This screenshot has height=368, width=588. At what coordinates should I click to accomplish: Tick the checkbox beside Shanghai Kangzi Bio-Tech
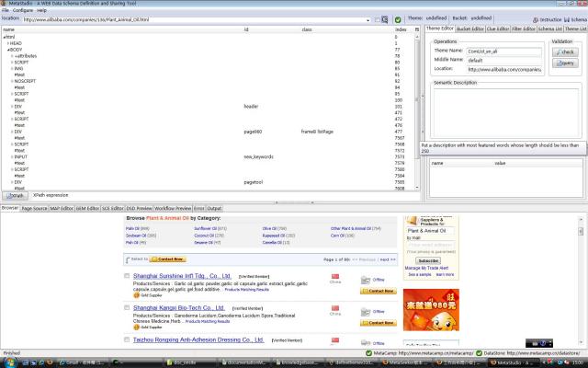(127, 307)
